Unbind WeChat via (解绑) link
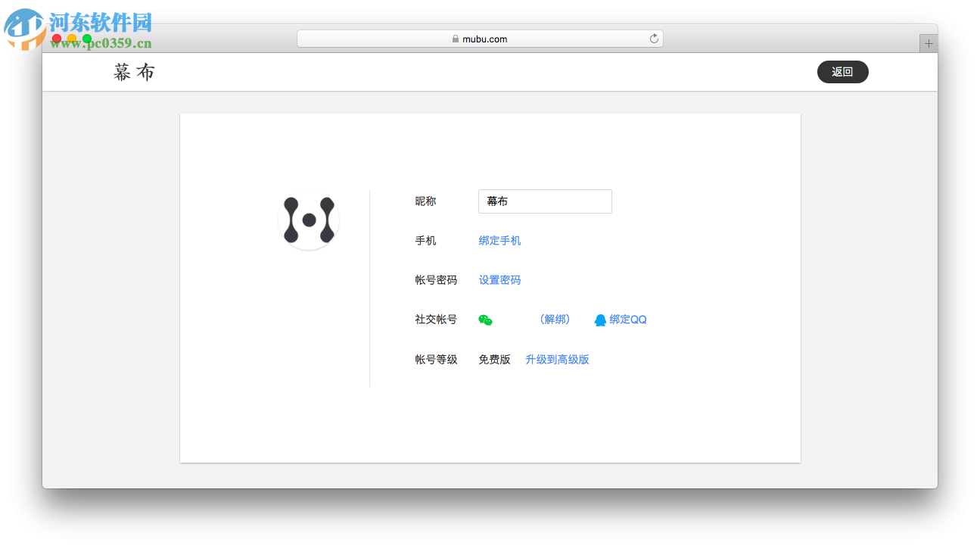This screenshot has height=549, width=980. click(x=555, y=320)
